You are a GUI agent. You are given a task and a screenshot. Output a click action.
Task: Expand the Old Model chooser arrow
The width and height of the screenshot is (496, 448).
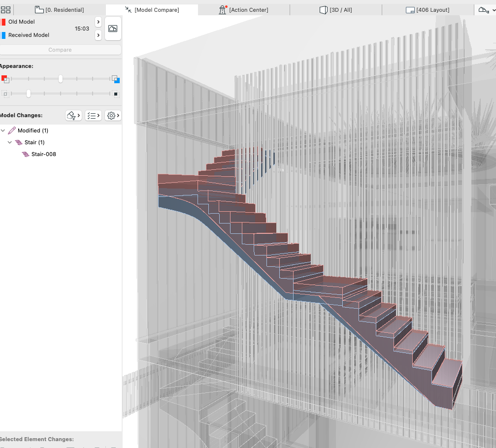98,22
